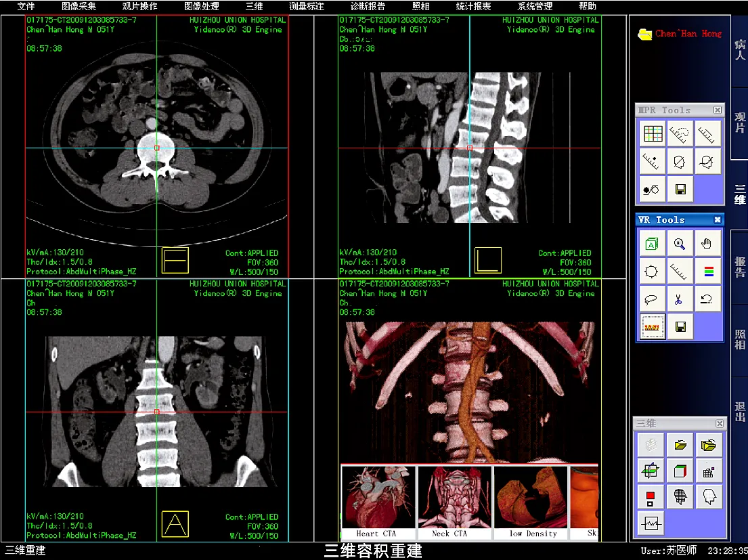Click the crosshair center in the sagittal CT view
748x560 pixels.
[470, 148]
